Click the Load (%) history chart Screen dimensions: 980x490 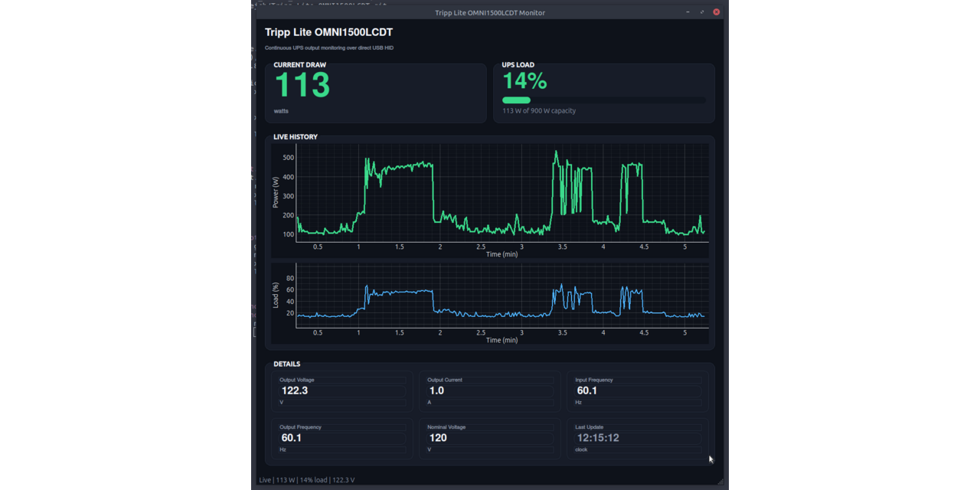point(490,304)
